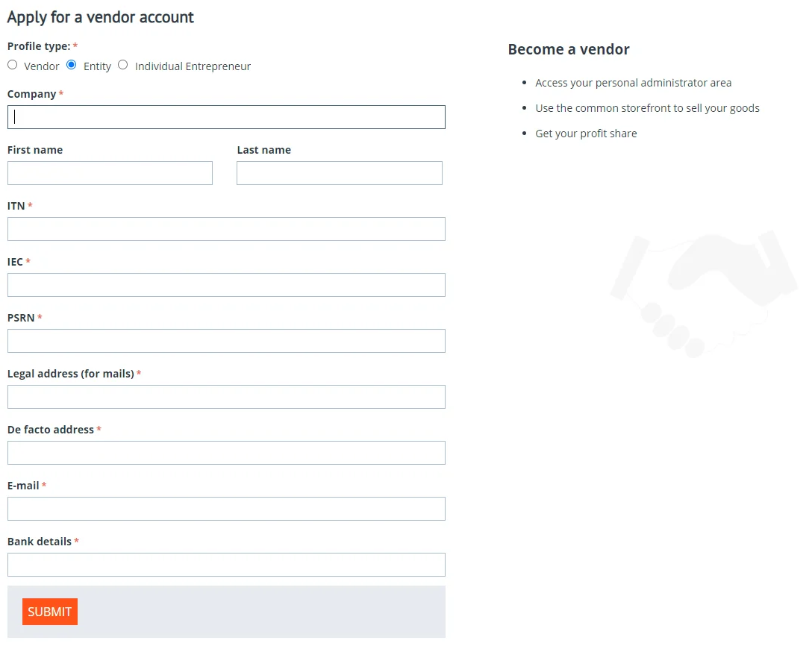Click the Individual Entrepreneur label text
The height and width of the screenshot is (649, 812).
pos(193,66)
